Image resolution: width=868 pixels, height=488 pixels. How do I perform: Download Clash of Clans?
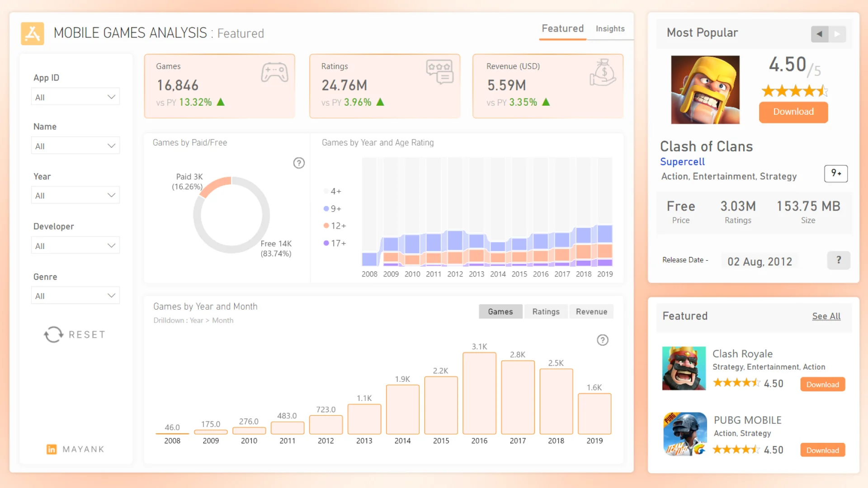(x=793, y=112)
